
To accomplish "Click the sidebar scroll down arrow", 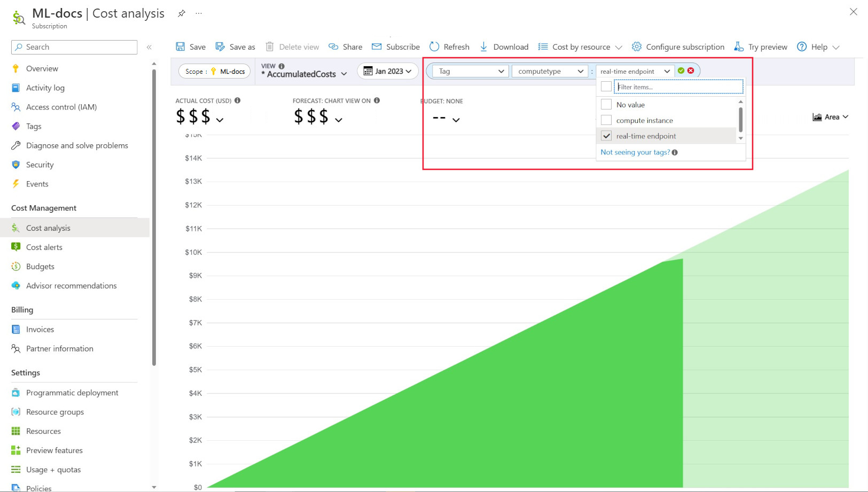I will click(x=154, y=487).
